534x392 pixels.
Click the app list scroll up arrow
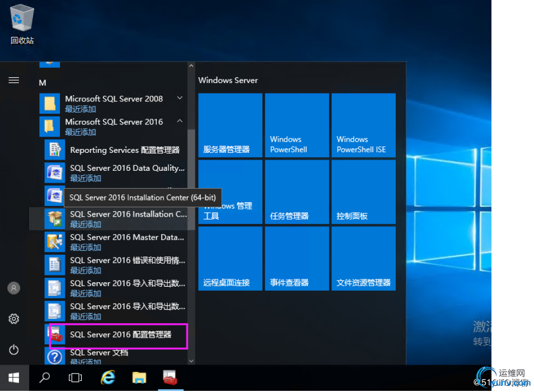coord(191,66)
